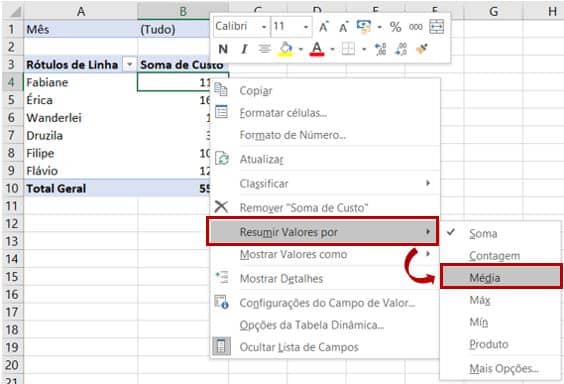The height and width of the screenshot is (384, 564).
Task: Open borders dropdown arrow
Action: [364, 49]
